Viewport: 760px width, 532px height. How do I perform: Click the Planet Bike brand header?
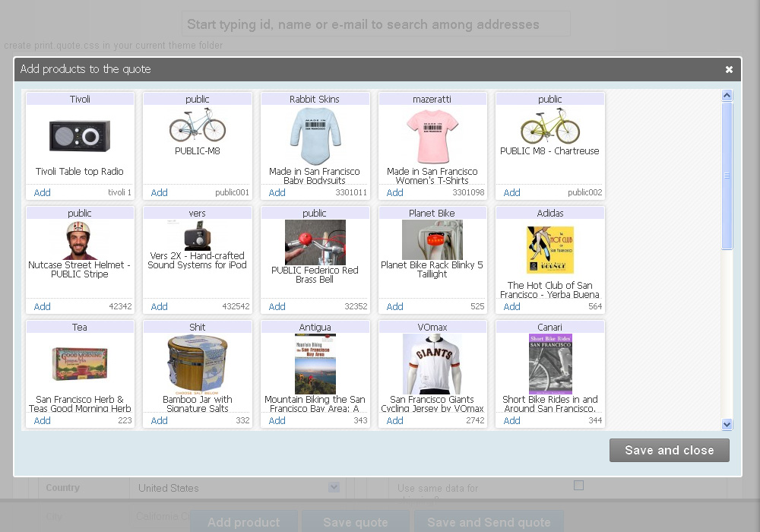point(432,214)
